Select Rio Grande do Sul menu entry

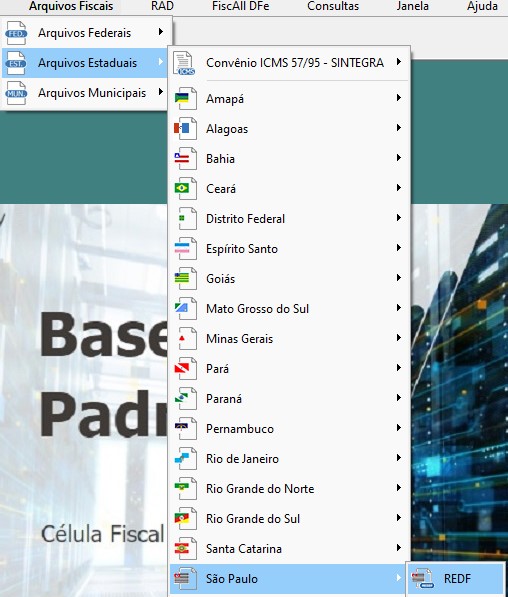pyautogui.click(x=289, y=519)
